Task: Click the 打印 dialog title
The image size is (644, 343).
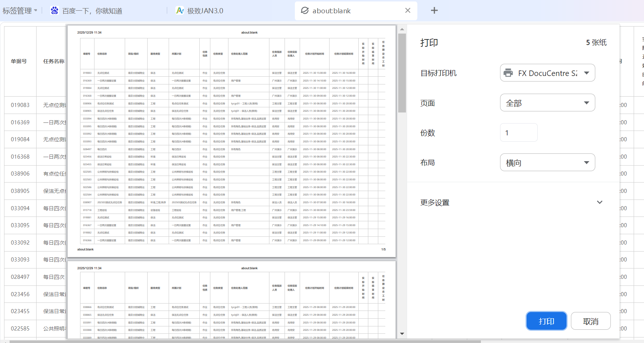Action: 429,43
